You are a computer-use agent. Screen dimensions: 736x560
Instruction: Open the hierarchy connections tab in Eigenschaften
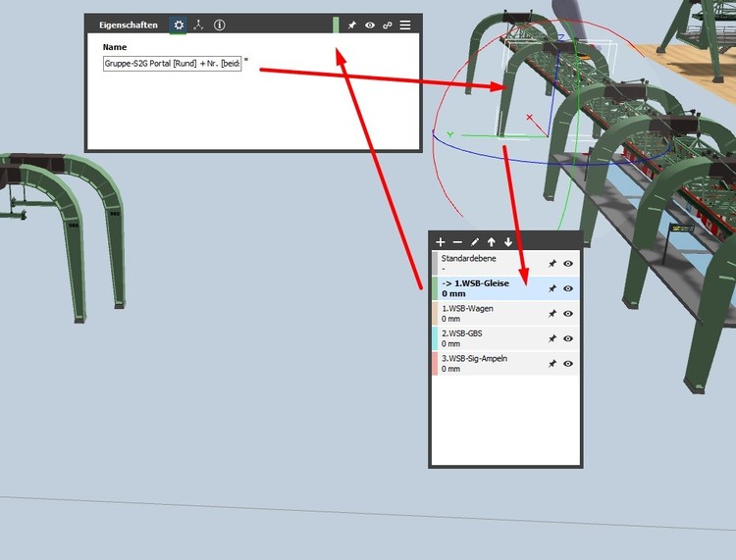(x=199, y=25)
